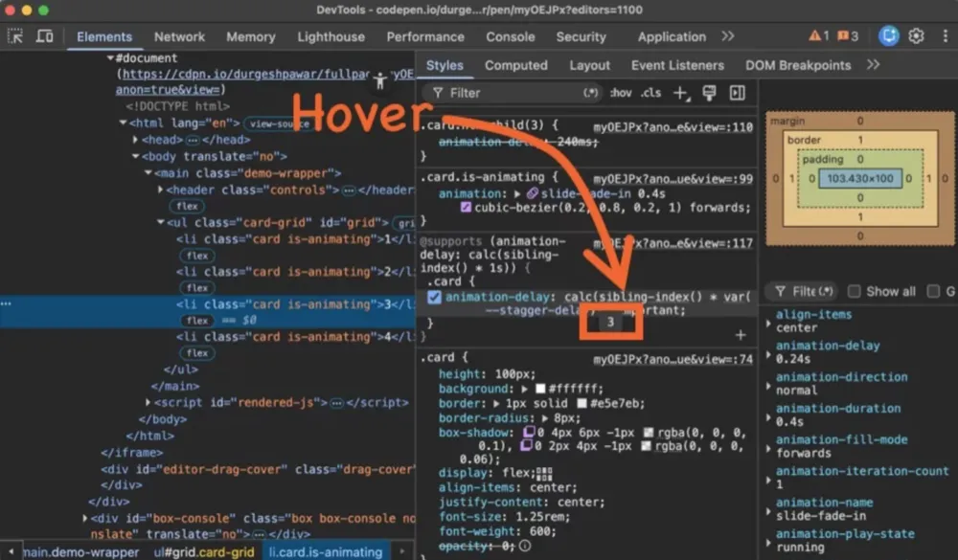Open stylesheet source link myOEJPx…:110

click(x=673, y=127)
